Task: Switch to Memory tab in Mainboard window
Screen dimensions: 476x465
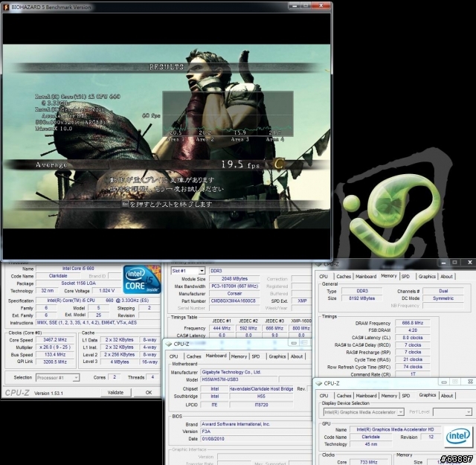Action: coord(239,356)
